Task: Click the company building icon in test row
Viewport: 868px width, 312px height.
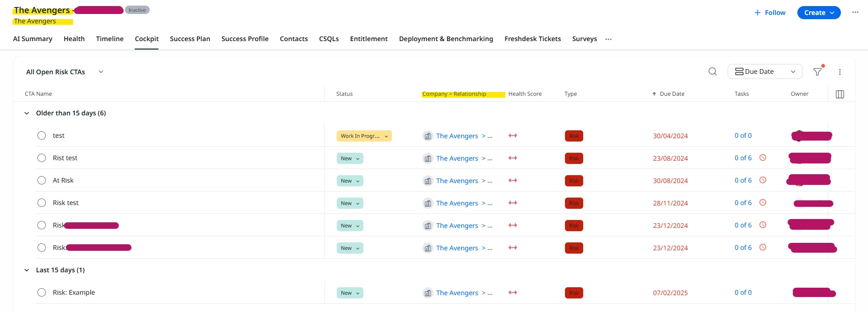Action: [428, 136]
